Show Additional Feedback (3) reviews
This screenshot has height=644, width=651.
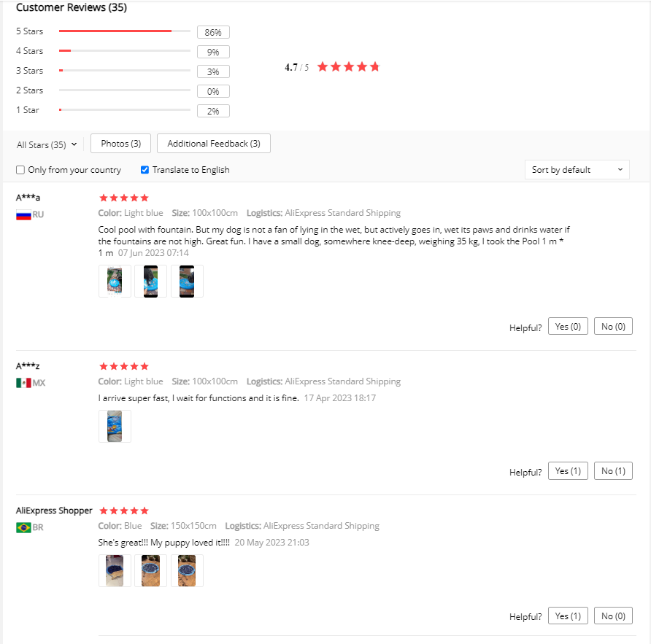coord(214,144)
